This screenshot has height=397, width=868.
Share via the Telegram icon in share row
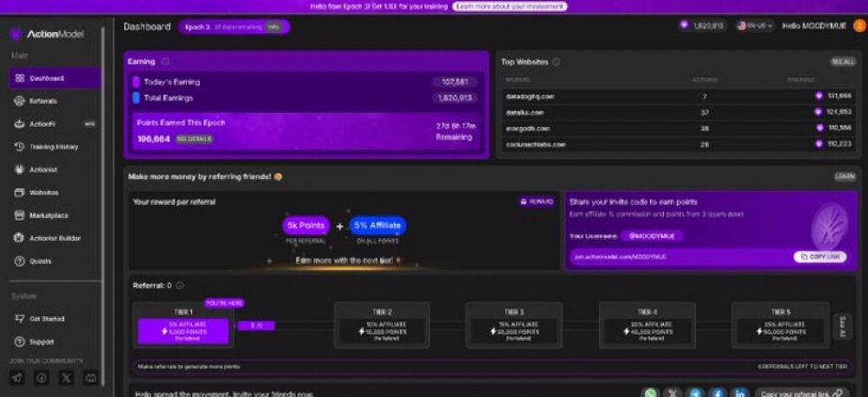pyautogui.click(x=695, y=394)
